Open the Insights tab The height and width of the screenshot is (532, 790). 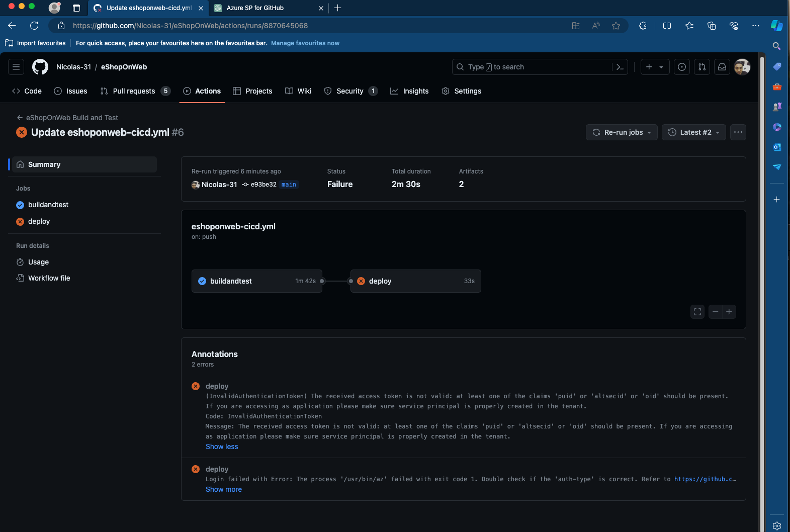(x=409, y=91)
